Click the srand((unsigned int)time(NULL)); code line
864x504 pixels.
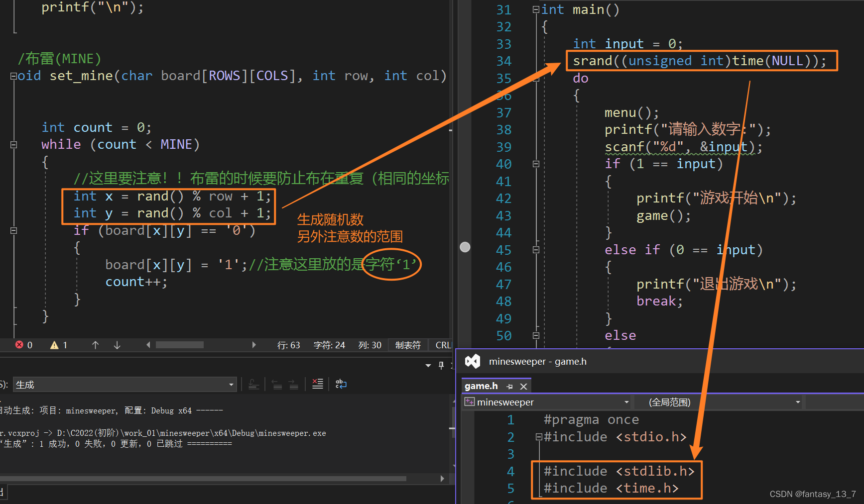(x=699, y=61)
